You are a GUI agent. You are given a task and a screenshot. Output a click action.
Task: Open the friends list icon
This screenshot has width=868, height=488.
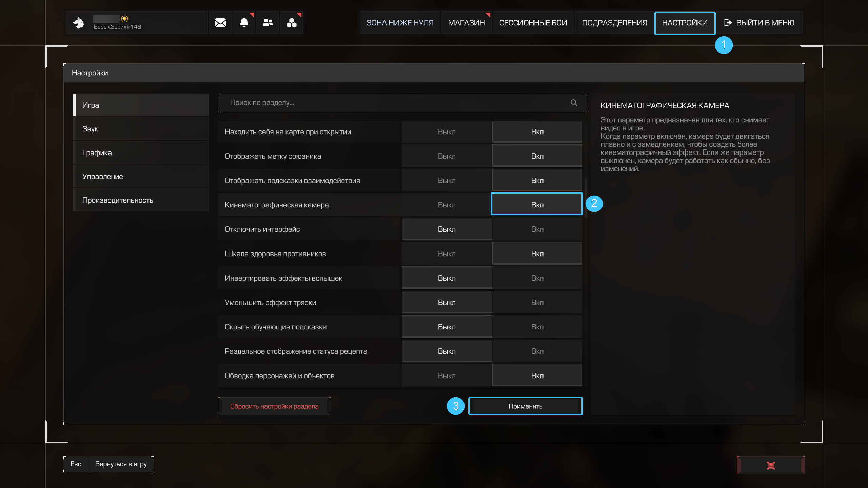tap(268, 23)
